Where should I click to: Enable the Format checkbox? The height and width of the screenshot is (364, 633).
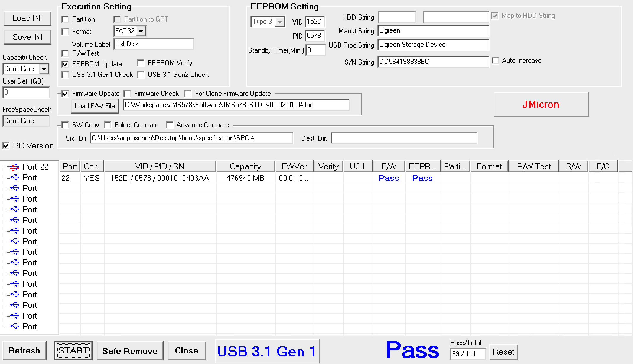pos(65,32)
